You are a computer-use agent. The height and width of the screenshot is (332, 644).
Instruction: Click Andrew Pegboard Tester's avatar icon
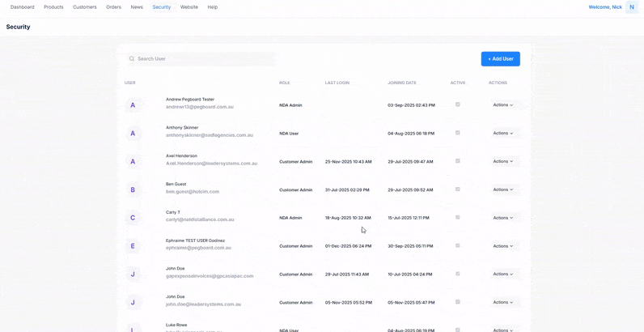(133, 105)
